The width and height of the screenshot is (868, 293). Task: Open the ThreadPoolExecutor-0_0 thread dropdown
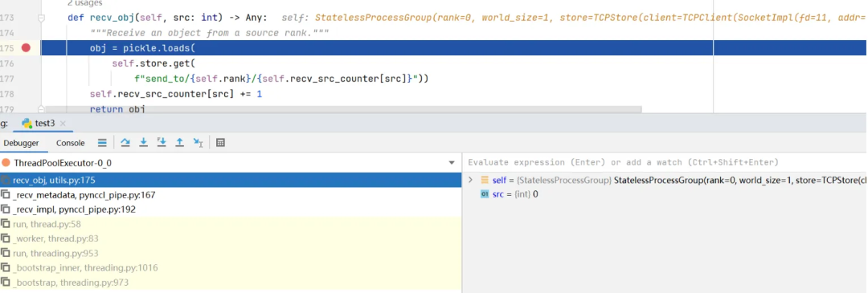coord(452,163)
